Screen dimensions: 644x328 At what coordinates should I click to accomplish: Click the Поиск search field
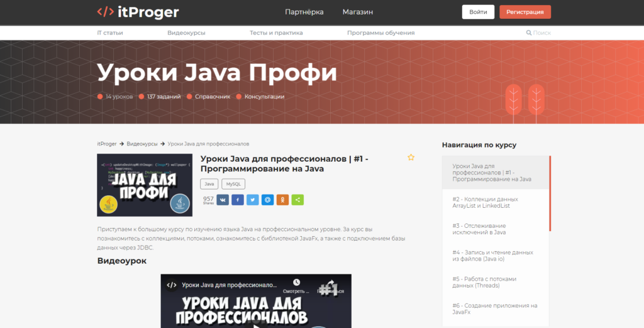click(541, 33)
